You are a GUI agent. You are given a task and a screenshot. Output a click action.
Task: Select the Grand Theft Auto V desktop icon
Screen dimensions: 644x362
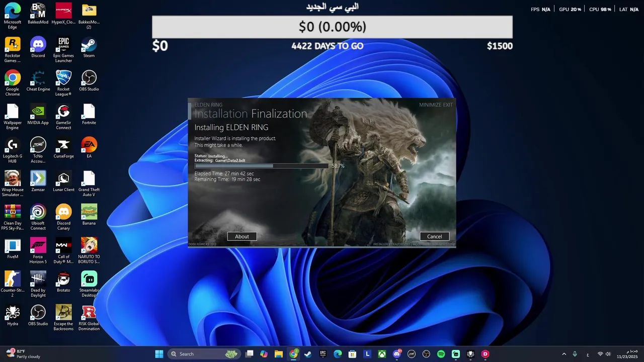(x=89, y=184)
